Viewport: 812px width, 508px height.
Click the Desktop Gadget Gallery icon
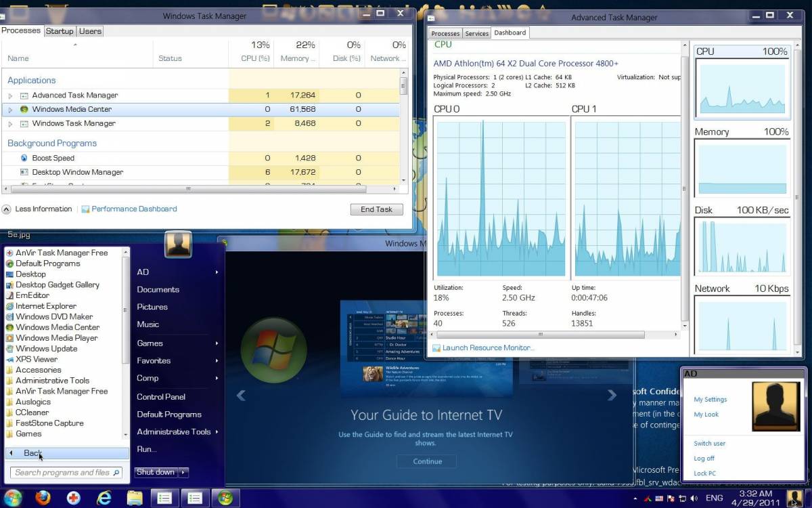[9, 285]
